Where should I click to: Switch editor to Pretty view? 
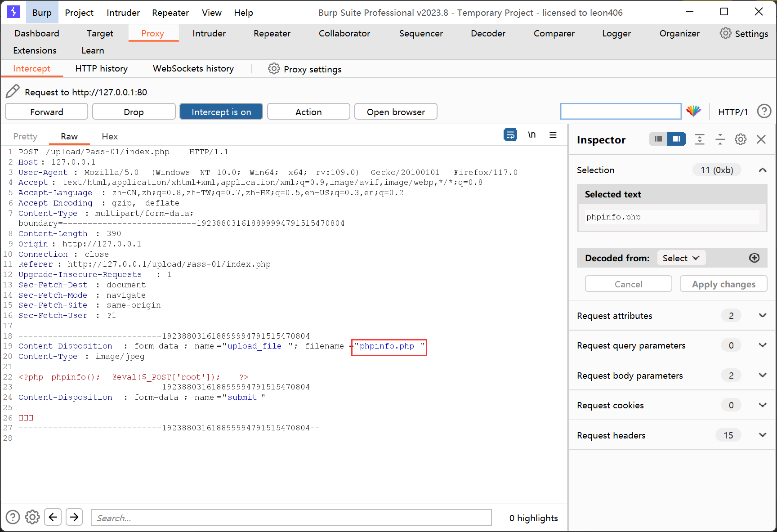[25, 136]
